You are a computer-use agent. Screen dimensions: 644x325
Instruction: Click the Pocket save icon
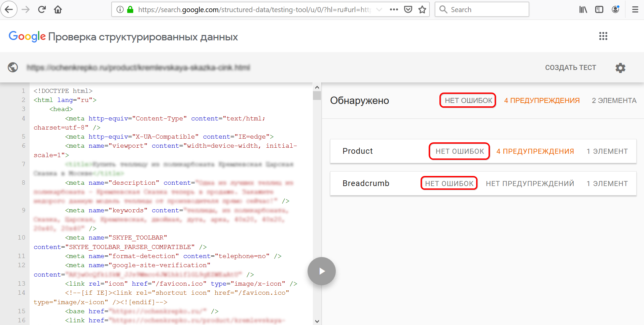pos(408,9)
